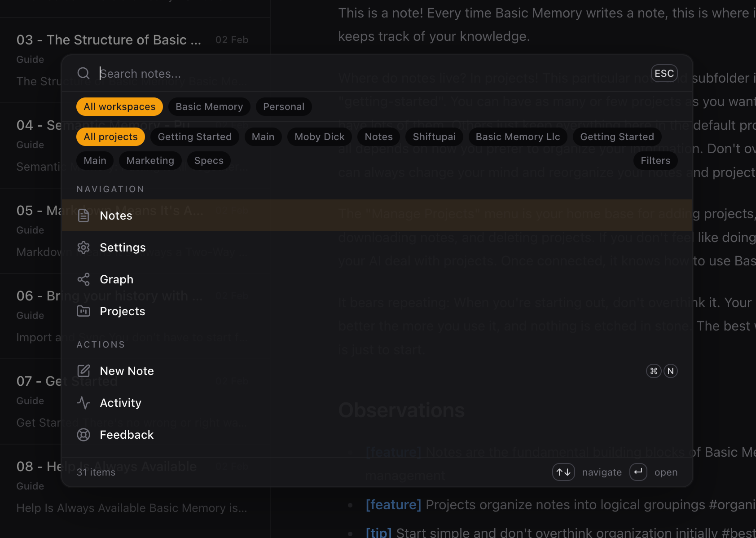
Task: Click the Feedback lifebuoy icon
Action: tap(84, 435)
